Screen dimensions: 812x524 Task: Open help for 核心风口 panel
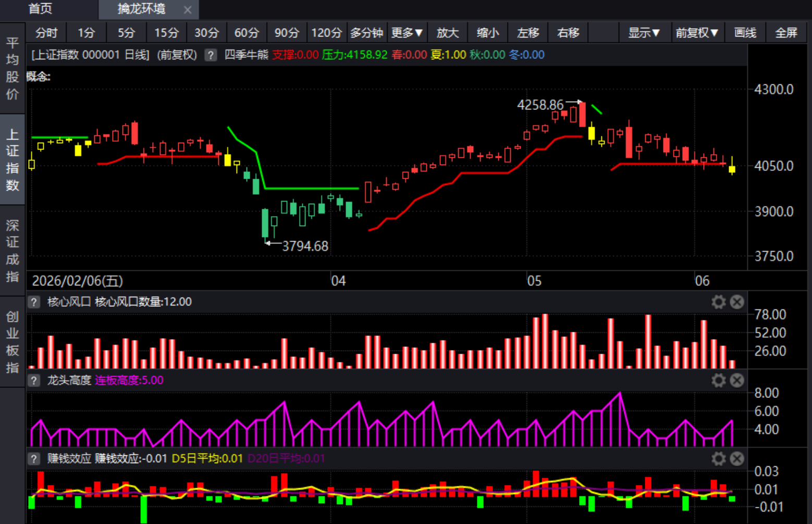[34, 302]
